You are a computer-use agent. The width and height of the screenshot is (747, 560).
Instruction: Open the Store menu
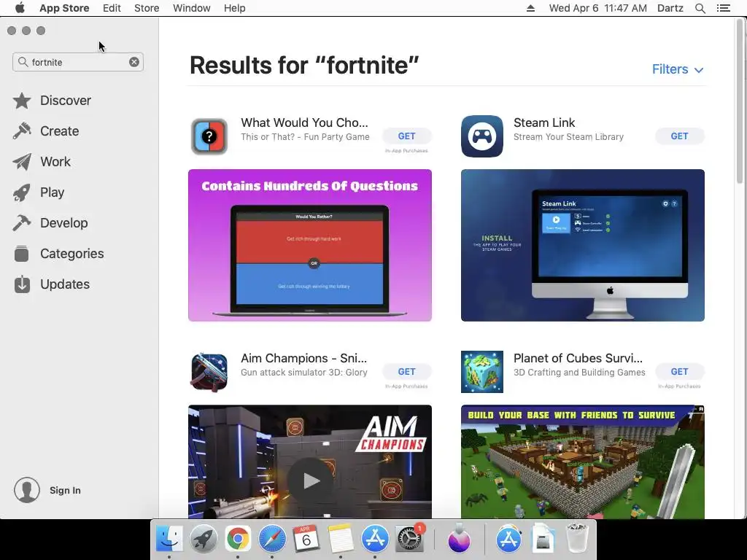click(147, 8)
